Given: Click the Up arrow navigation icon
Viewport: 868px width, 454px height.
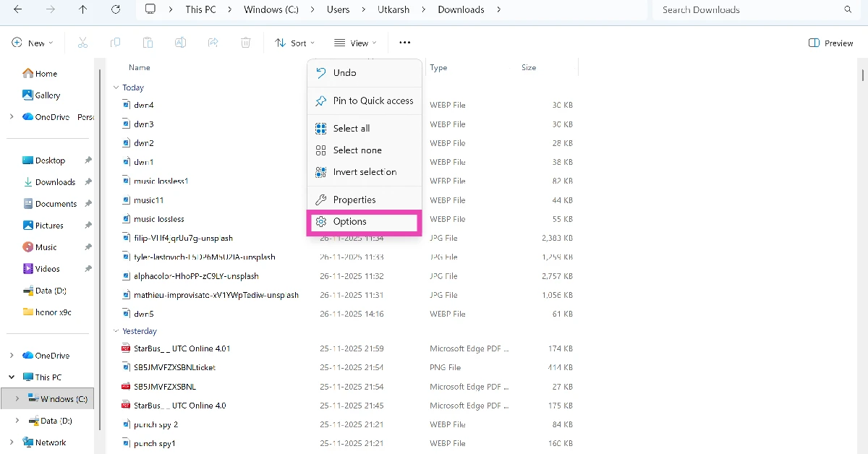Looking at the screenshot, I should tap(83, 9).
